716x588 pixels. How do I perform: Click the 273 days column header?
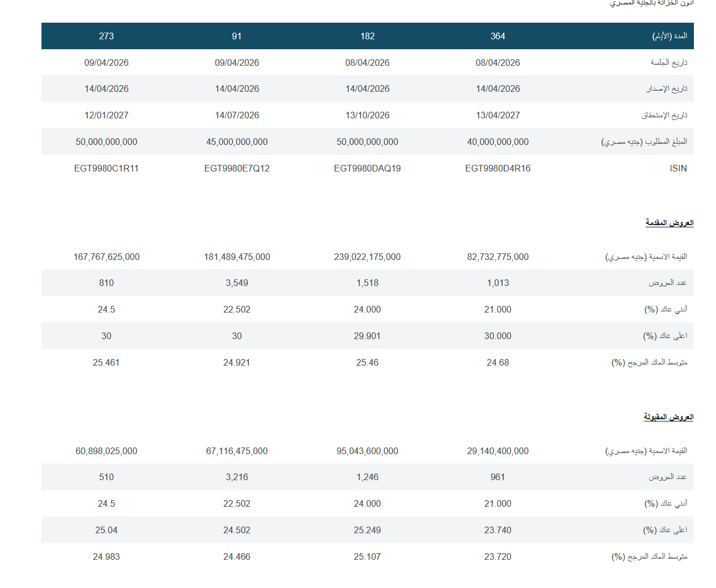coord(106,36)
